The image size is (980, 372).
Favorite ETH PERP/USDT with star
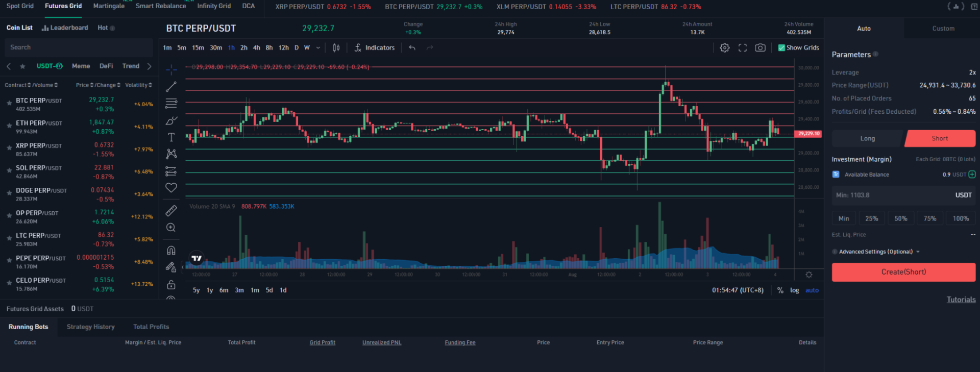point(9,126)
